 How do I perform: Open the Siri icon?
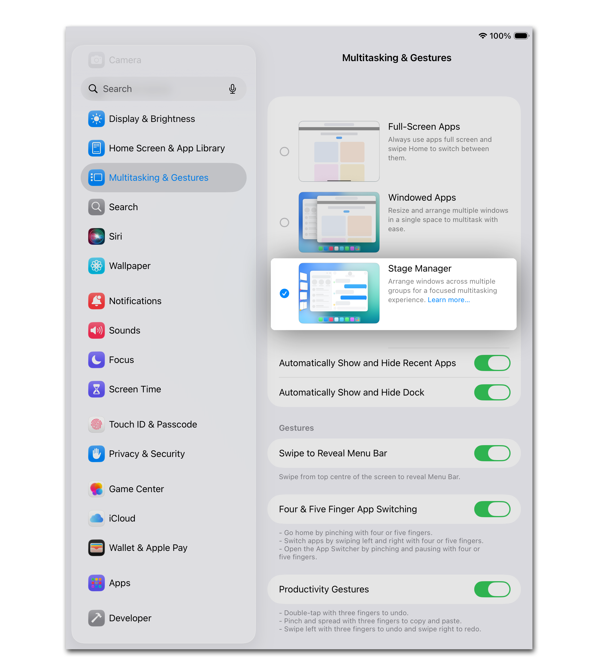[x=96, y=236]
